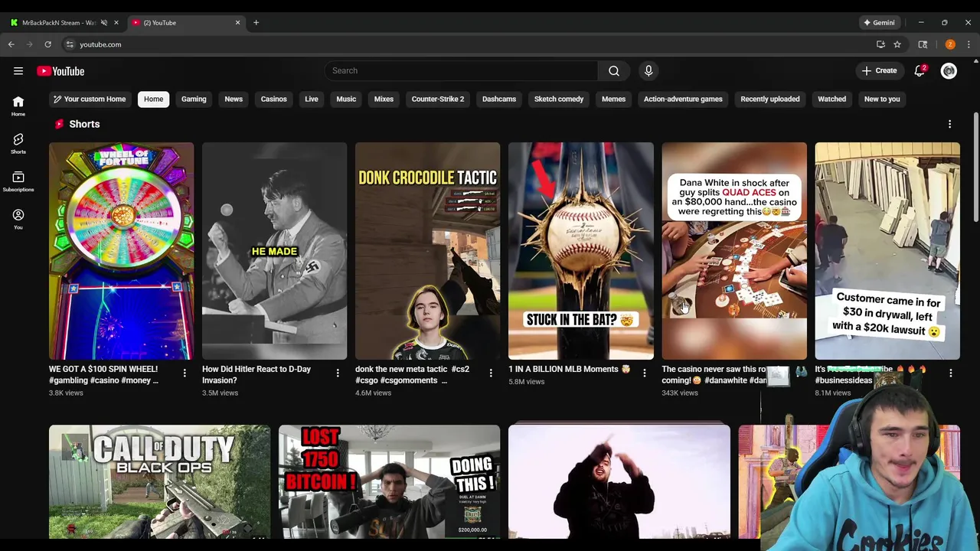Bookmark this page with star icon
This screenshot has height=551, width=980.
(x=897, y=44)
